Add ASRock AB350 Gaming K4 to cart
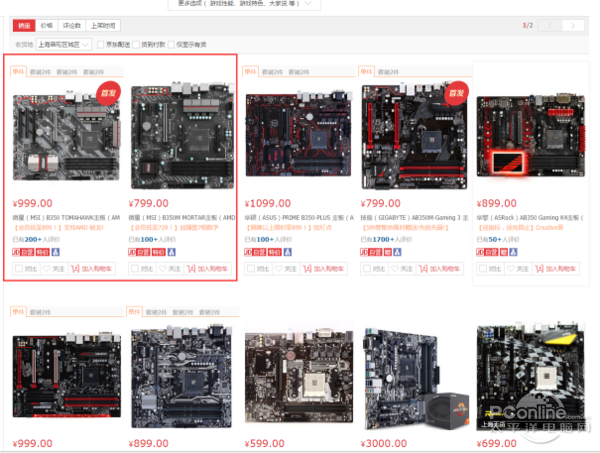 pos(555,269)
